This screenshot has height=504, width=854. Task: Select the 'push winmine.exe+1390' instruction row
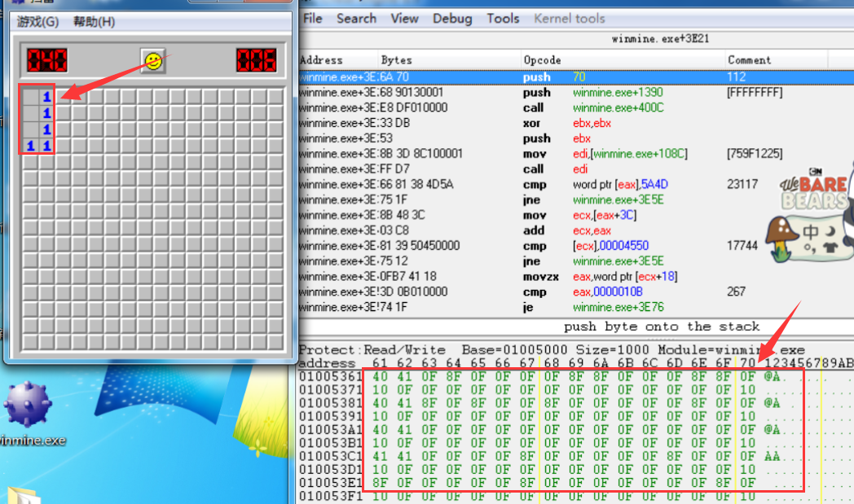coord(576,93)
